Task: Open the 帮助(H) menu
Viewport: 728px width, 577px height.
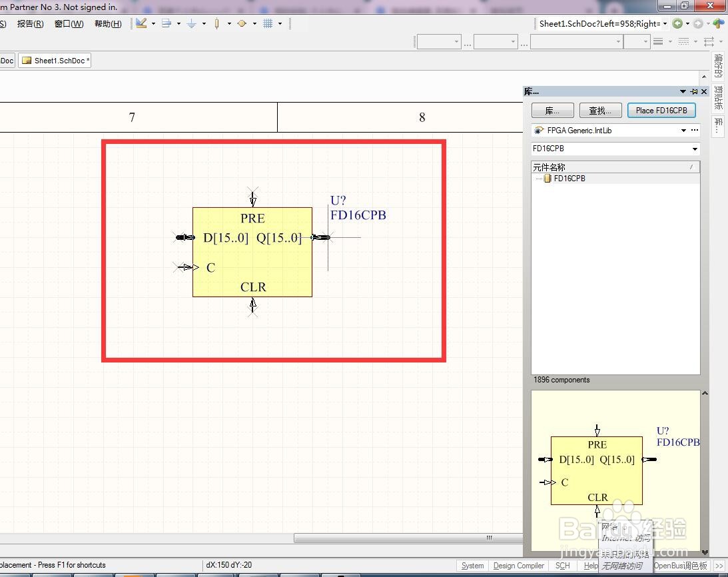Action: tap(108, 24)
